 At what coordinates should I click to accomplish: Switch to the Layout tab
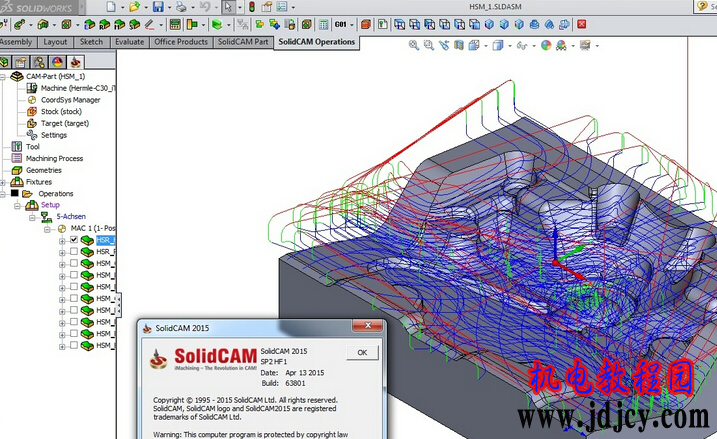55,42
